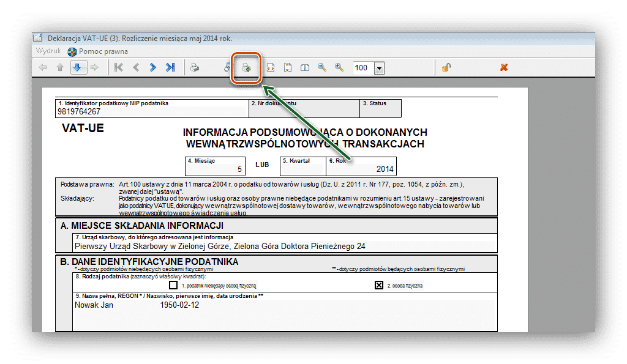Open the Wydruk menu
This screenshot has width=627, height=364.
coord(48,51)
